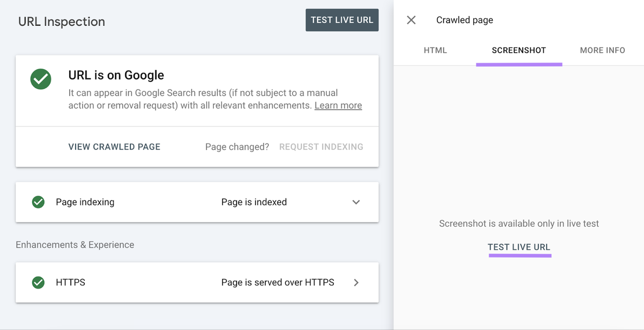
Task: Click the TEST LIVE URL button at top
Action: 342,20
